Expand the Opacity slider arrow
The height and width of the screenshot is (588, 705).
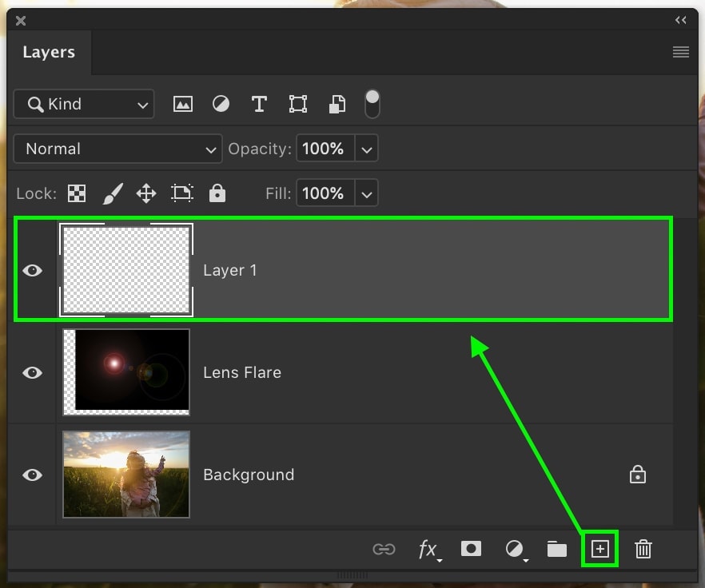coord(366,149)
